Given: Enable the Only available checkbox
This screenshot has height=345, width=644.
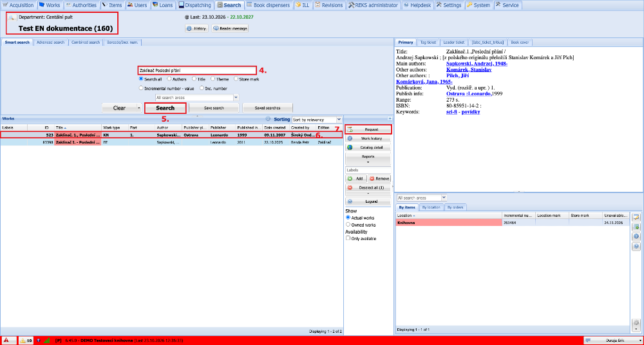Looking at the screenshot, I should click(x=348, y=238).
